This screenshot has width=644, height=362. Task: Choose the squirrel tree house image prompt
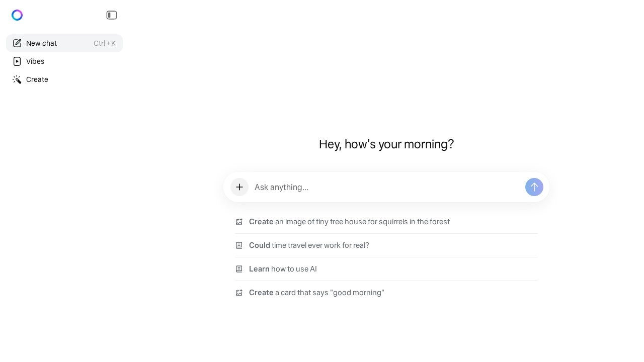(x=349, y=222)
